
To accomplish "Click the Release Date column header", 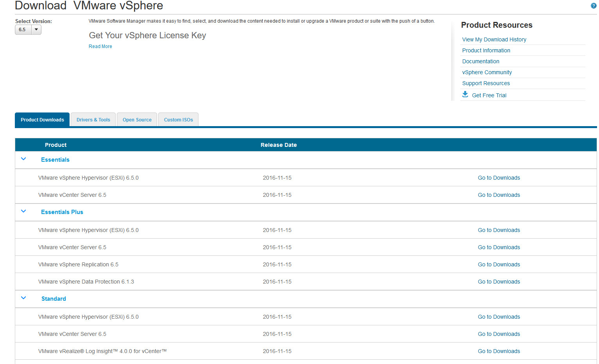I will [279, 145].
